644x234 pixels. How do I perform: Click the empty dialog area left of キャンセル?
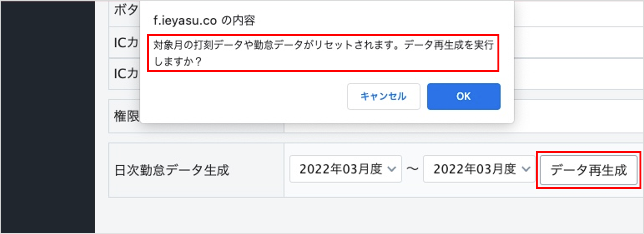click(x=244, y=97)
